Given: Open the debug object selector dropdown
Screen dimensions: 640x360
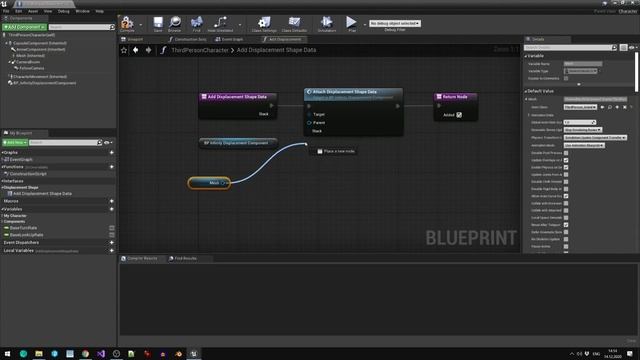Looking at the screenshot, I should [395, 24].
